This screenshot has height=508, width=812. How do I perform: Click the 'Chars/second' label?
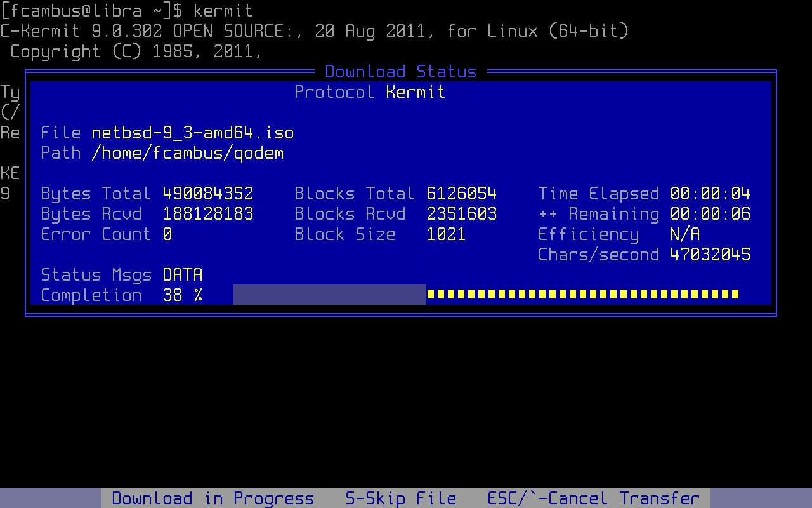[599, 255]
